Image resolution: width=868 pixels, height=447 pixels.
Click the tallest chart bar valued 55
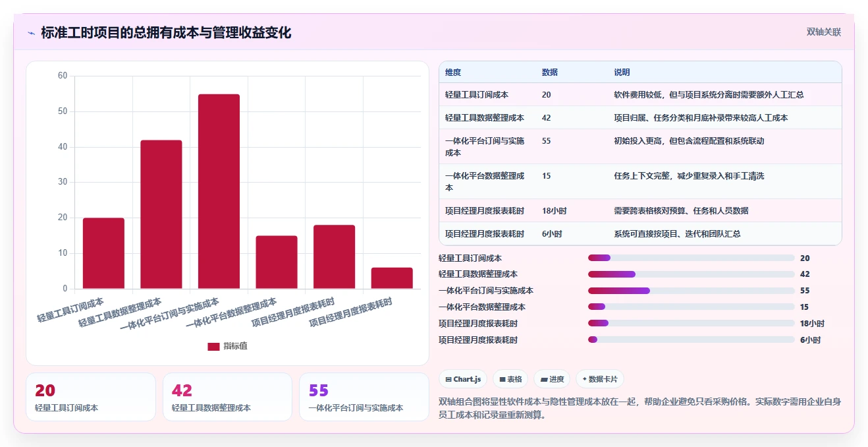pyautogui.click(x=219, y=191)
